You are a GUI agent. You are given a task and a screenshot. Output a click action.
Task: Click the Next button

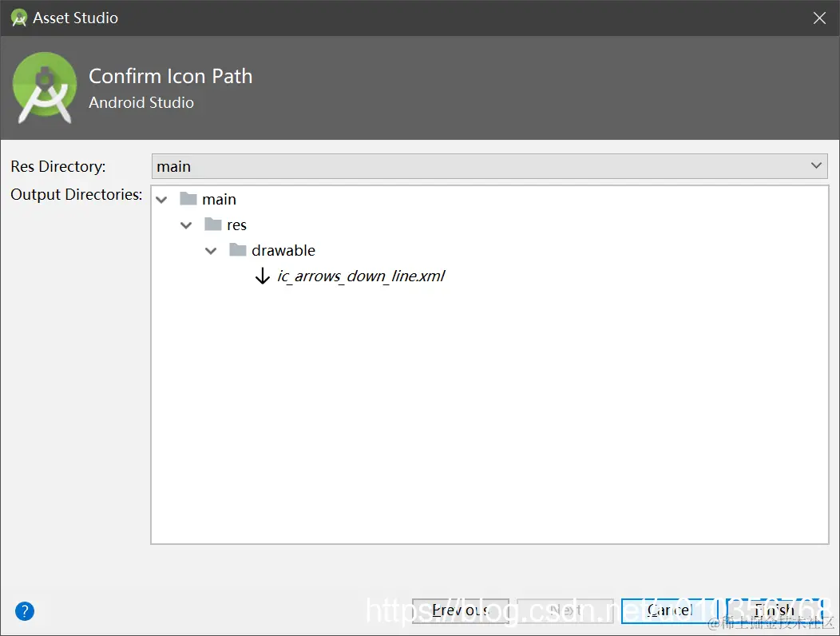click(x=565, y=610)
